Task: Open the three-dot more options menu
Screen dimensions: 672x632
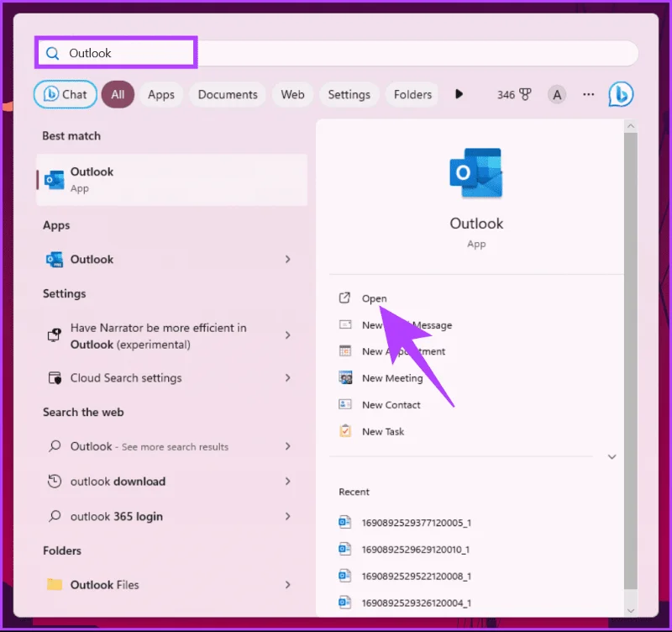Action: pos(589,94)
